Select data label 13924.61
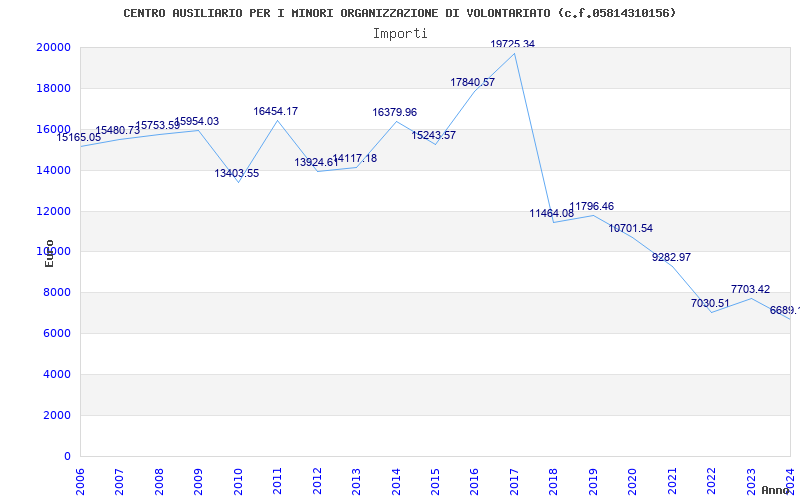 [316, 163]
